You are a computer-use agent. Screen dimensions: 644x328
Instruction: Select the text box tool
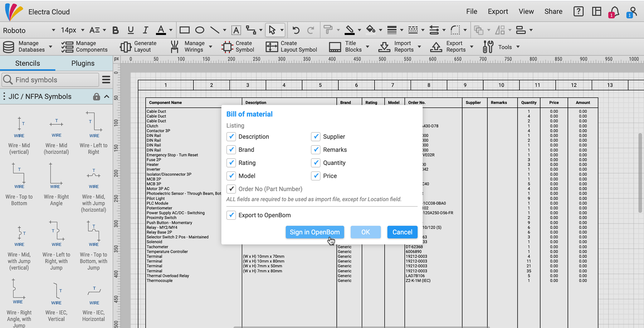click(236, 30)
